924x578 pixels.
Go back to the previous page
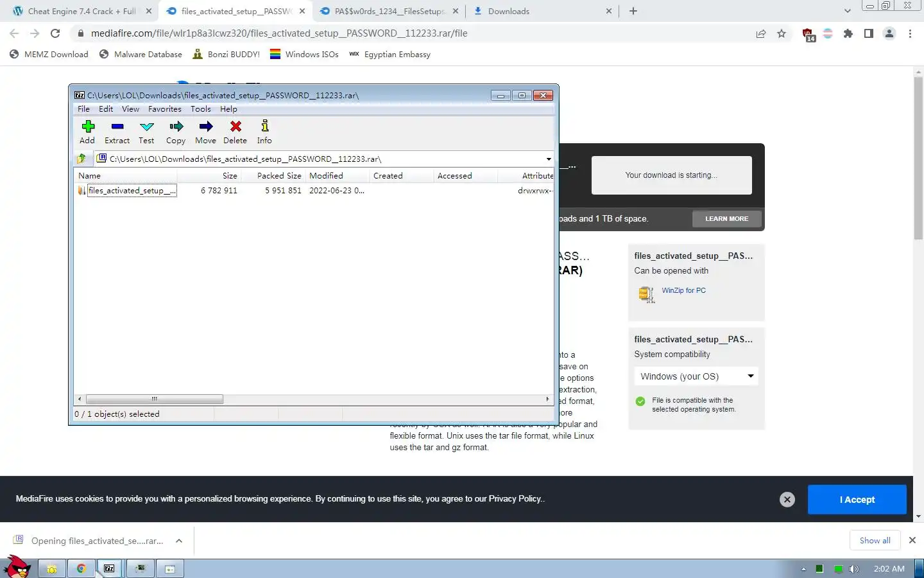pyautogui.click(x=14, y=33)
